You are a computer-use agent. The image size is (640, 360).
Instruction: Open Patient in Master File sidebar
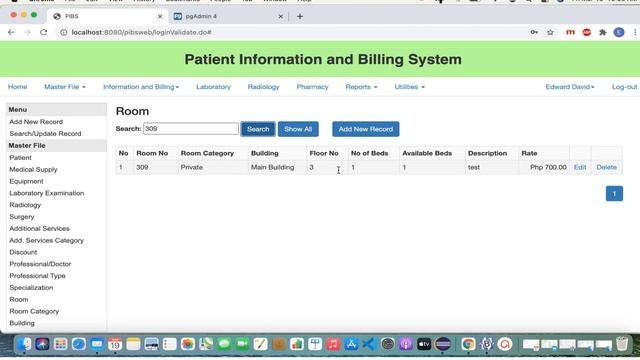coord(20,158)
